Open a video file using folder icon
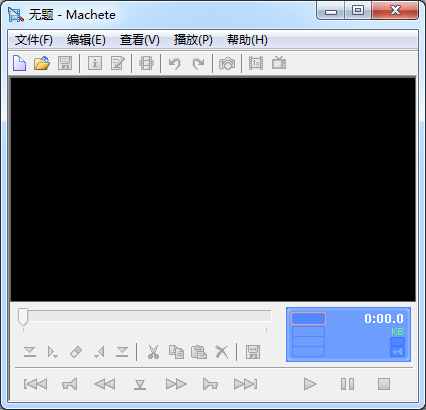This screenshot has height=410, width=426. (x=42, y=63)
